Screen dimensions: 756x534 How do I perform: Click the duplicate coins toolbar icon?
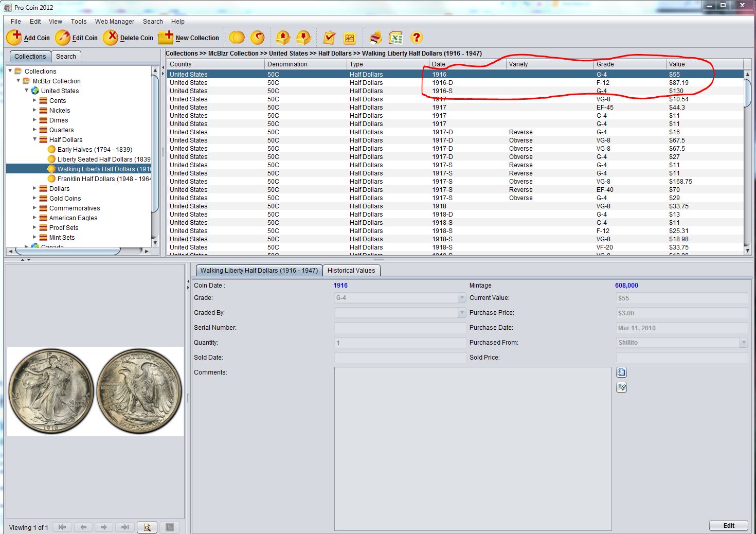[237, 38]
